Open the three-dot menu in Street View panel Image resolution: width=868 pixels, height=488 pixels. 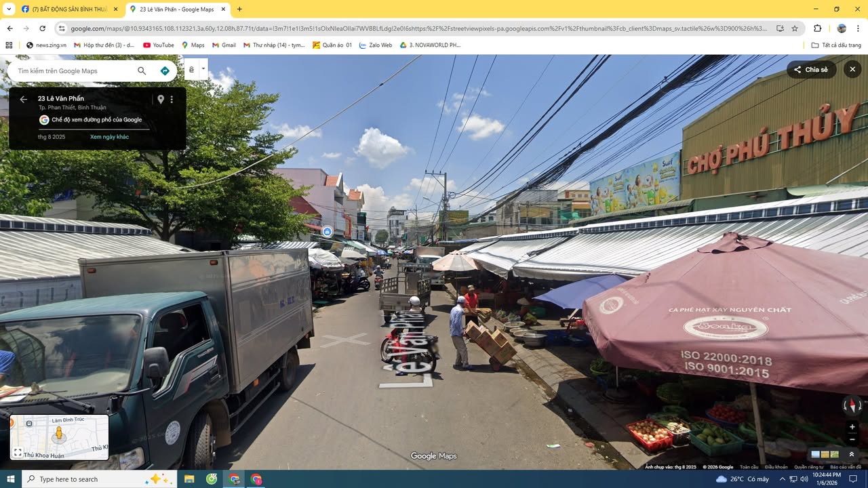[x=172, y=100]
